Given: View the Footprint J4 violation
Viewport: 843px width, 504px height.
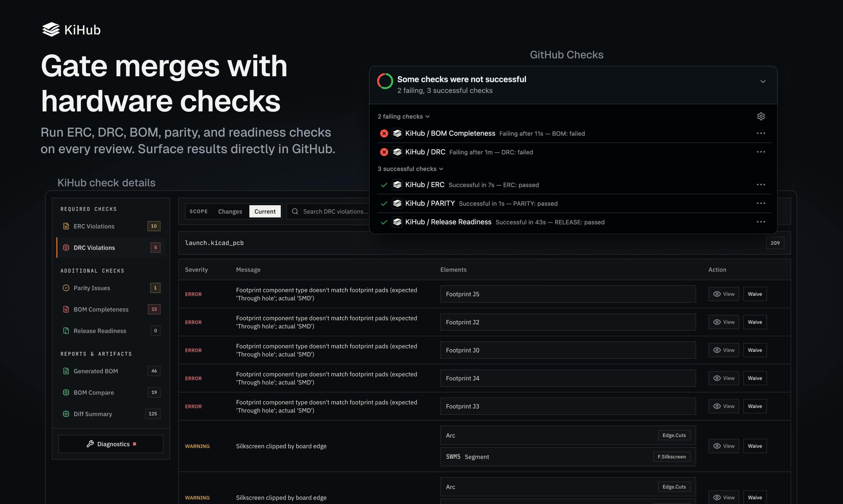Looking at the screenshot, I should [723, 378].
